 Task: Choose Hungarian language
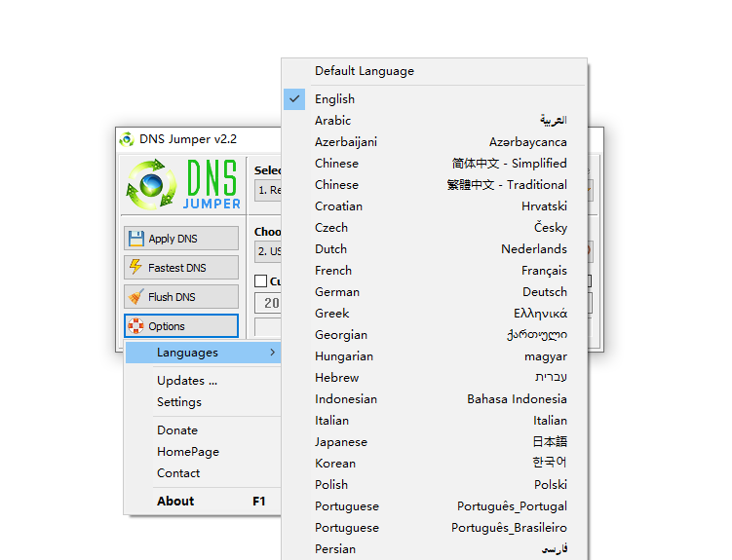pyautogui.click(x=434, y=356)
